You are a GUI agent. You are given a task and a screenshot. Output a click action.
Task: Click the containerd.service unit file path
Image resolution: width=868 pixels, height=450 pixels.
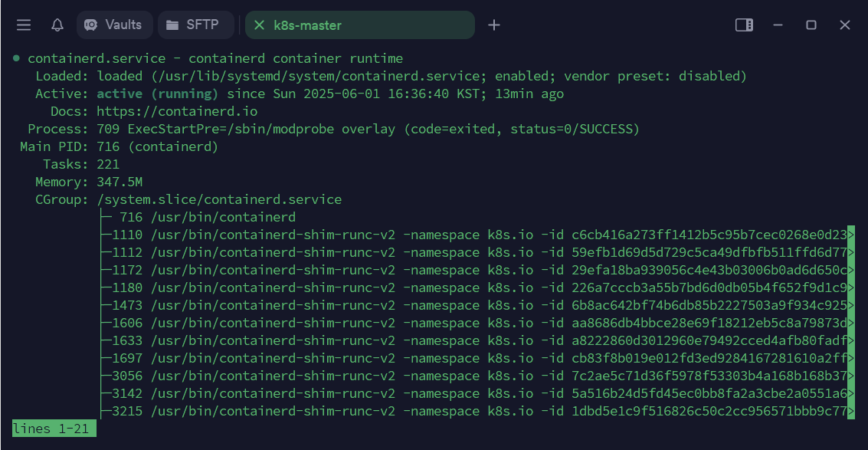316,77
